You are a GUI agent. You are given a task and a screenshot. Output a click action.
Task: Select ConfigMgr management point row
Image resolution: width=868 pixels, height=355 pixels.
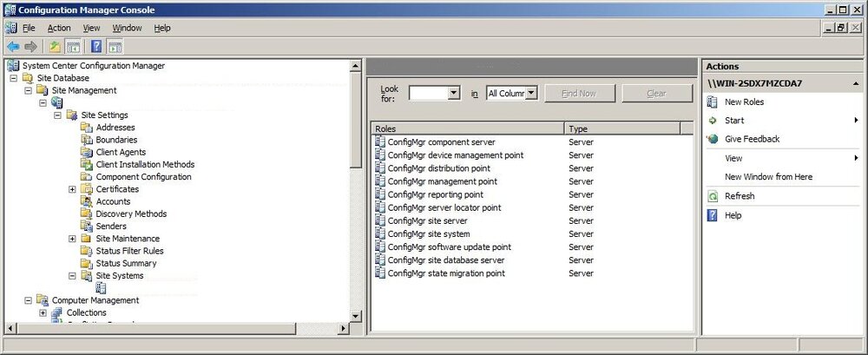[533, 181]
